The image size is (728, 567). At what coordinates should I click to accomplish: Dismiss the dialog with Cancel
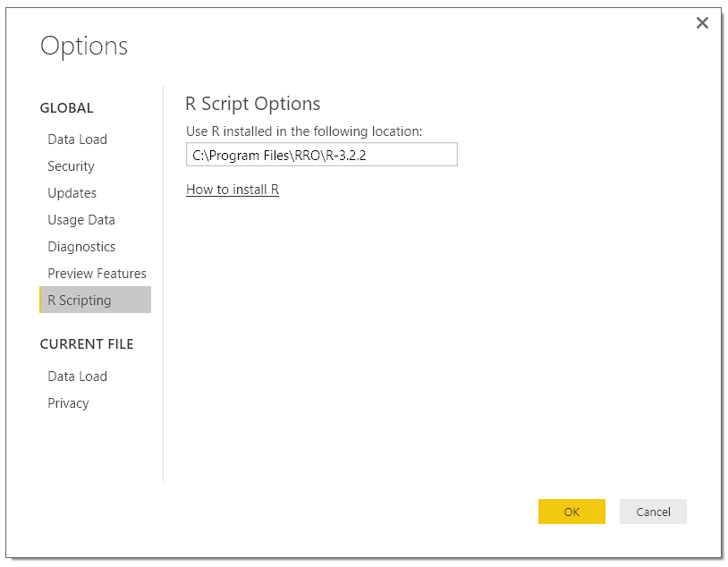pos(653,512)
